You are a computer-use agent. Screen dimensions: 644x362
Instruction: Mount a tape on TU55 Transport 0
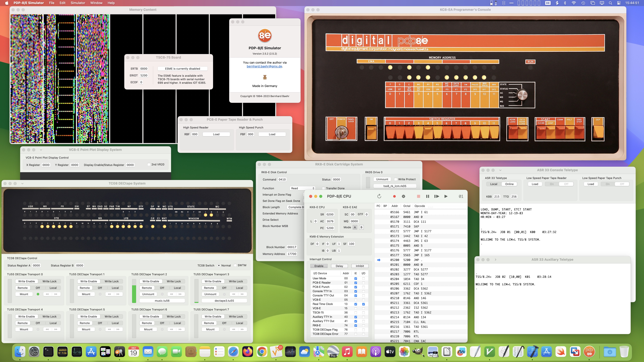pyautogui.click(x=24, y=294)
